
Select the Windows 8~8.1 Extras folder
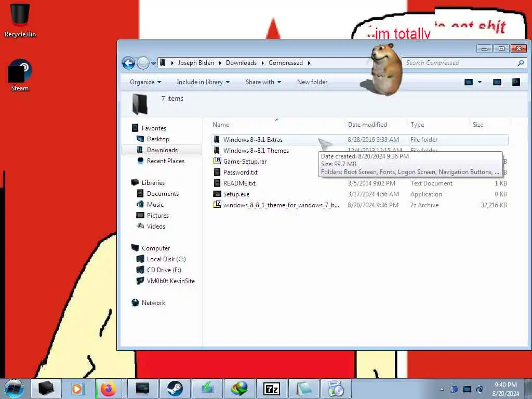(360, 139)
